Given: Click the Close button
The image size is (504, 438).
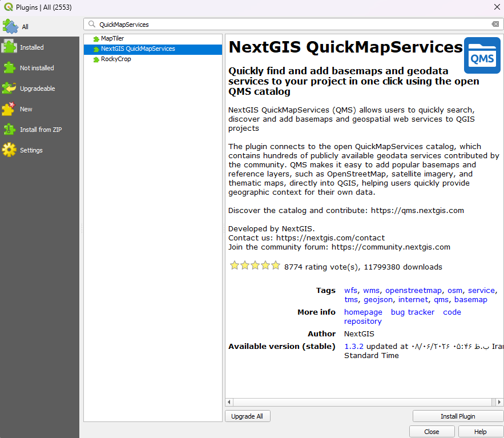Looking at the screenshot, I should (x=432, y=432).
